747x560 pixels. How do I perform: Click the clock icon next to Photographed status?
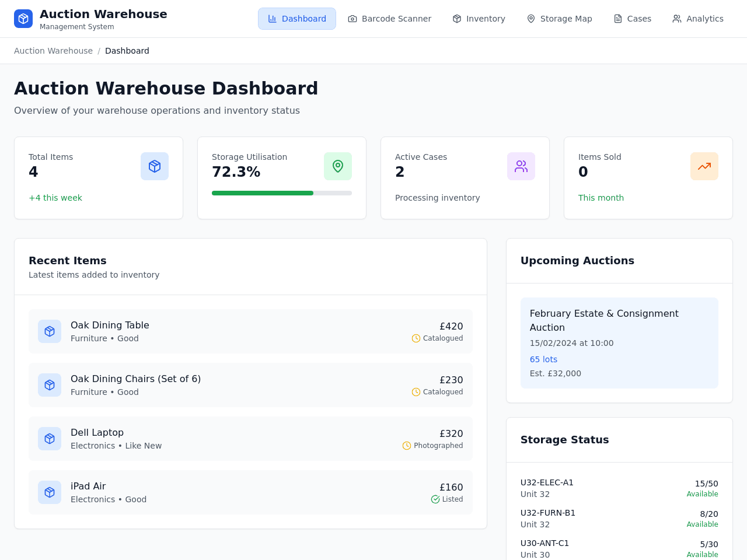[x=407, y=446]
